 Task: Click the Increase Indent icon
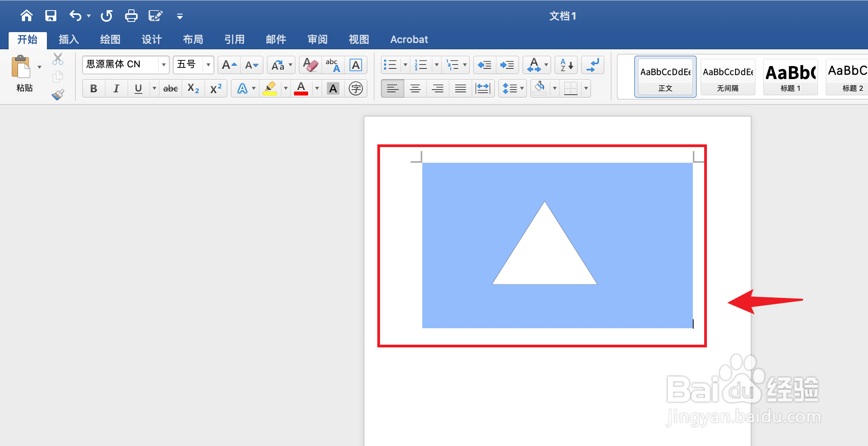(x=507, y=65)
